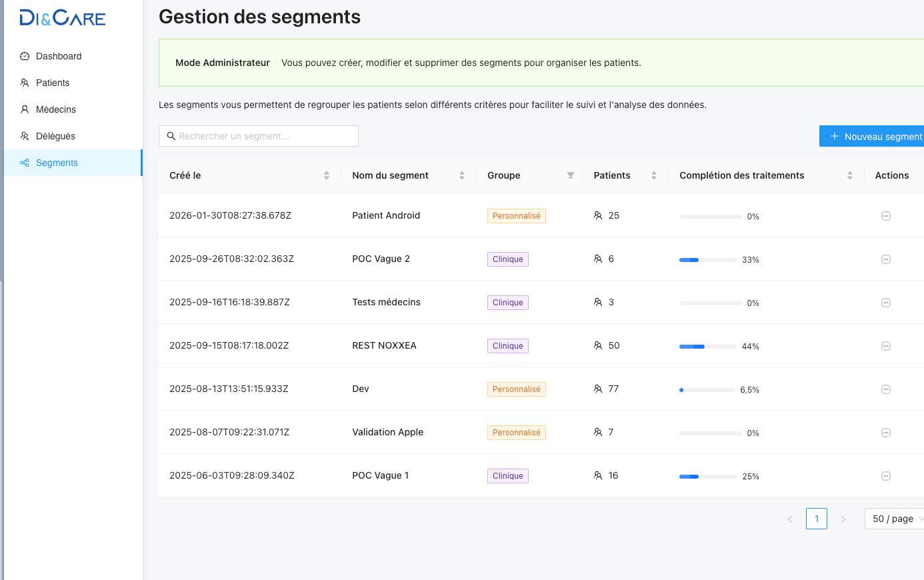
Task: Click patients icon in POC Vague 1 row
Action: point(598,475)
